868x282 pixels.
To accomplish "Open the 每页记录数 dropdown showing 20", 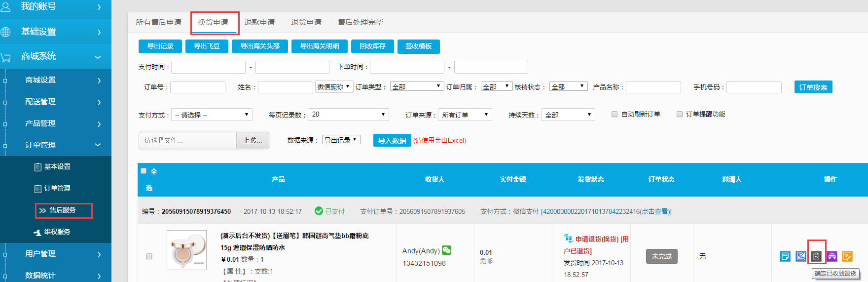I will click(x=348, y=115).
